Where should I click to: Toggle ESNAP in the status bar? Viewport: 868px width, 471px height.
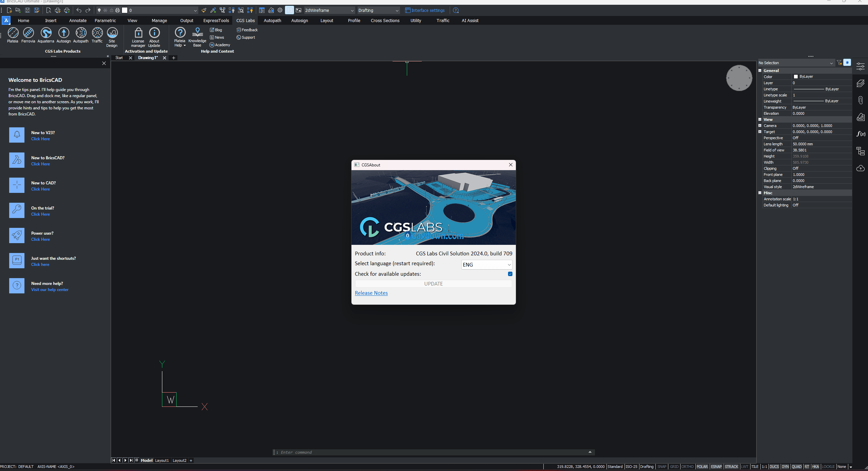coord(716,467)
